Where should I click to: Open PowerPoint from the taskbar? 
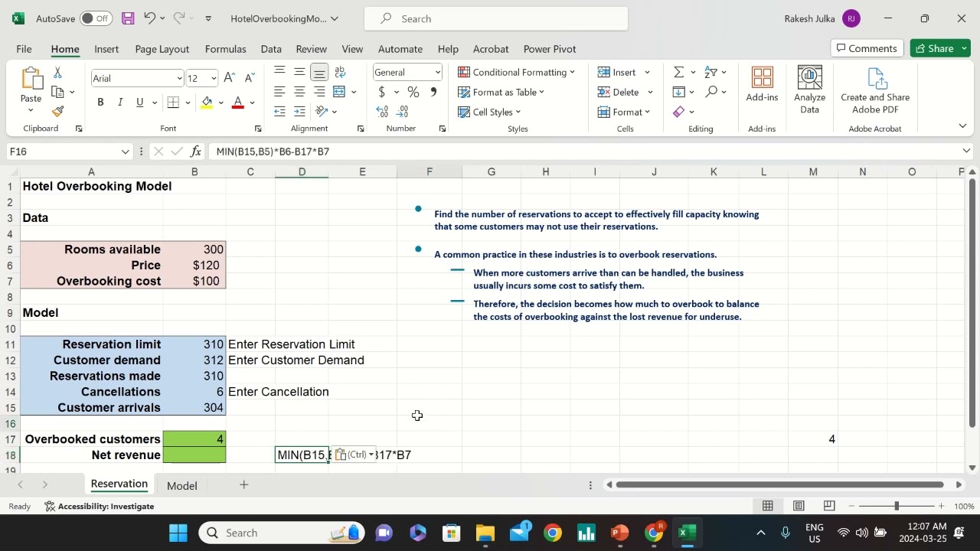point(620,533)
